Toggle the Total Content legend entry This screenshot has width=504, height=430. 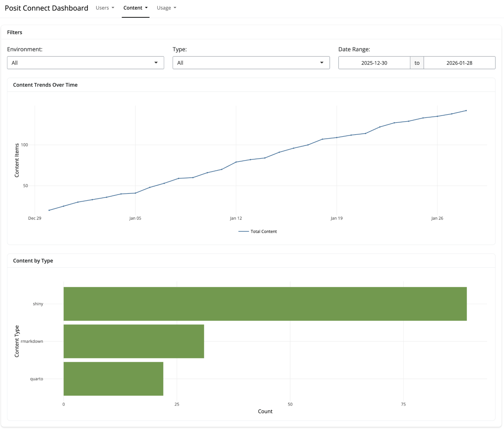(263, 231)
